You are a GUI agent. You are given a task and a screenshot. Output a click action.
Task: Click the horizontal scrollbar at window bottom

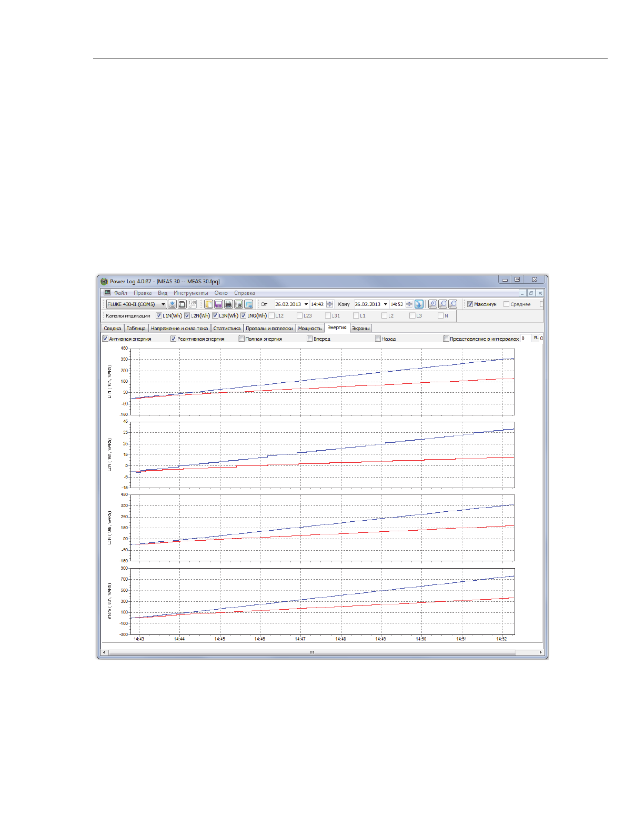[x=312, y=652]
